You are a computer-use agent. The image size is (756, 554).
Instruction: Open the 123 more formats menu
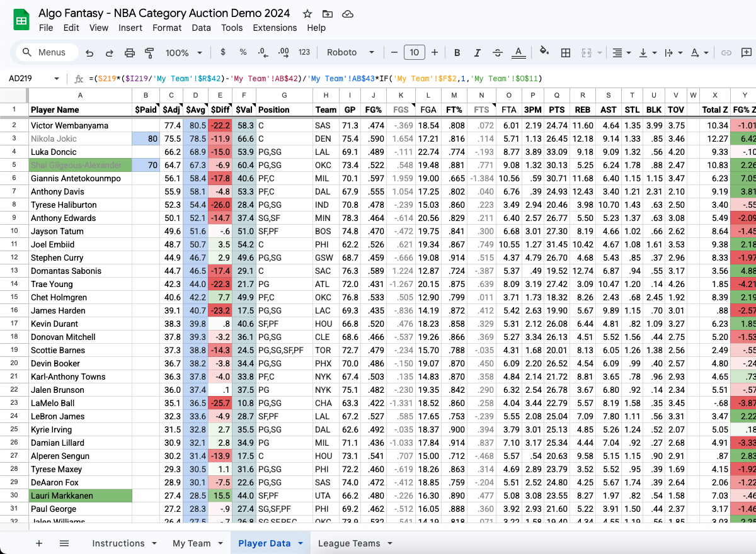click(304, 52)
